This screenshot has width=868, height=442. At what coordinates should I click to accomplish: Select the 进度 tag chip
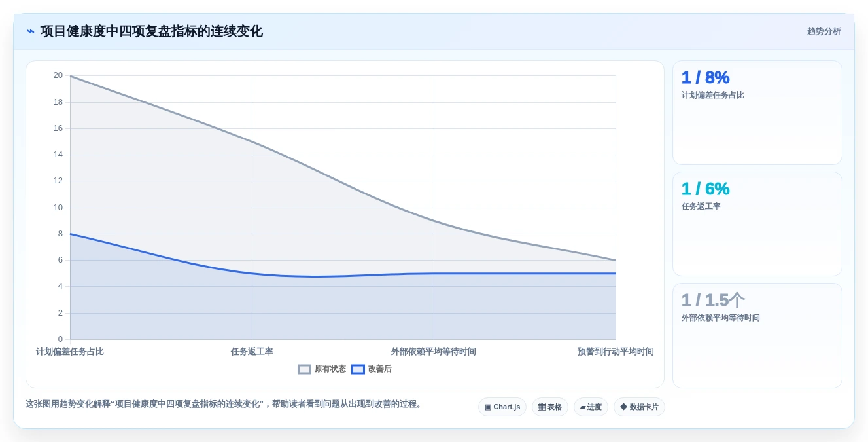[591, 407]
